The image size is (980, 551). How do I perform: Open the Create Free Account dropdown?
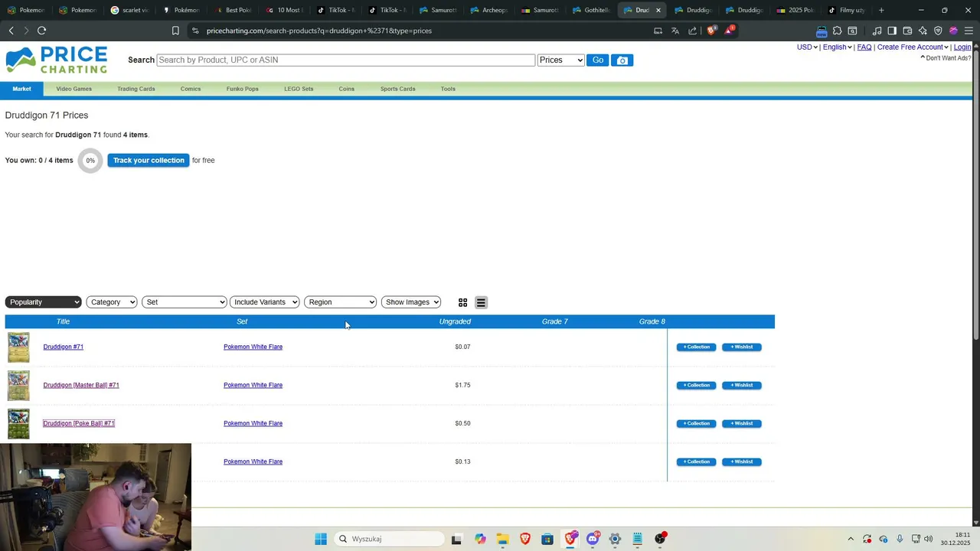pyautogui.click(x=913, y=47)
